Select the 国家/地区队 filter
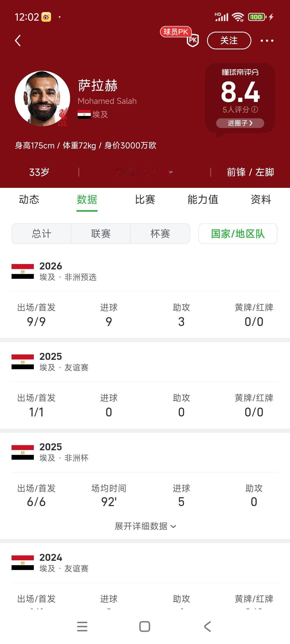The image size is (290, 644). click(238, 233)
